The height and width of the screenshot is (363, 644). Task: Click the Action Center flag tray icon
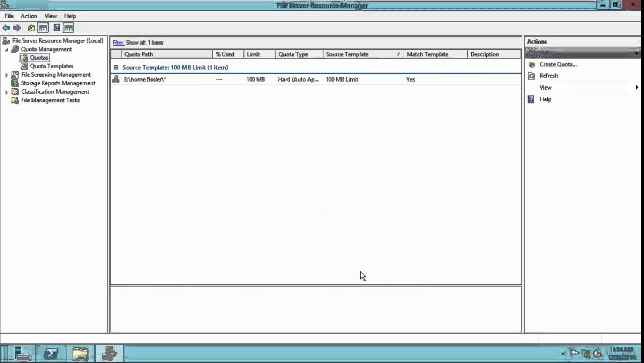(x=574, y=353)
